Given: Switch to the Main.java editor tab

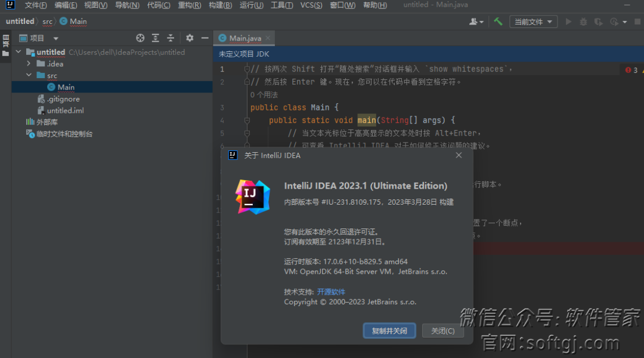Looking at the screenshot, I should tap(245, 38).
